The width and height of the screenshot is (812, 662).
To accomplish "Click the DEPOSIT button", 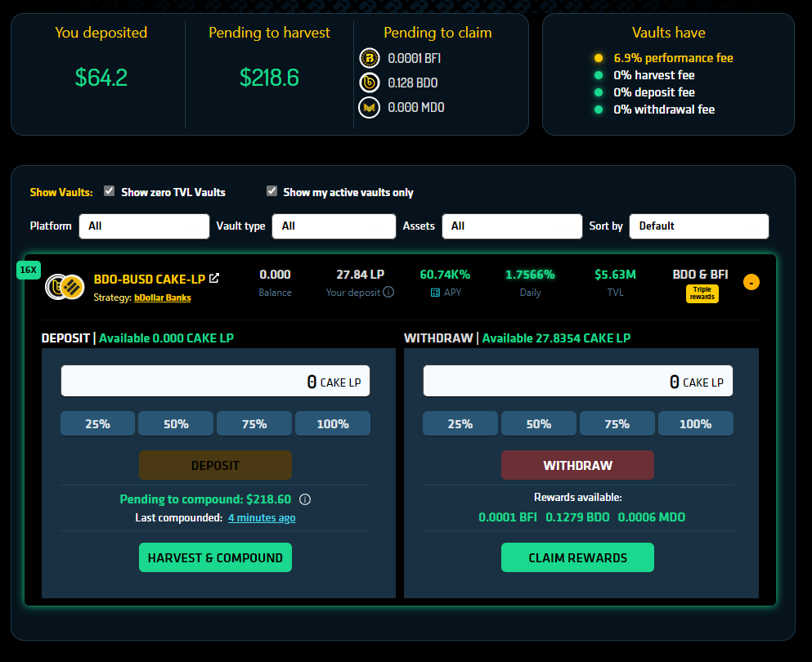I will pos(215,465).
